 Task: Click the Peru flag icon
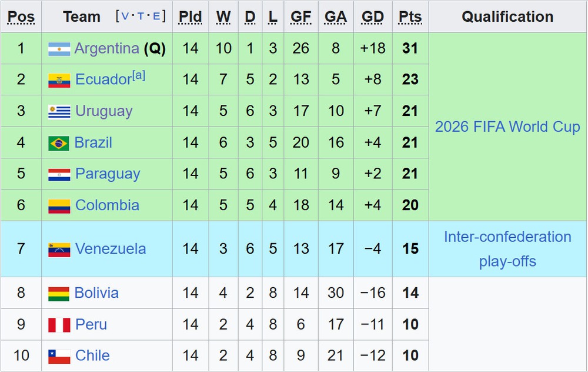tap(59, 324)
